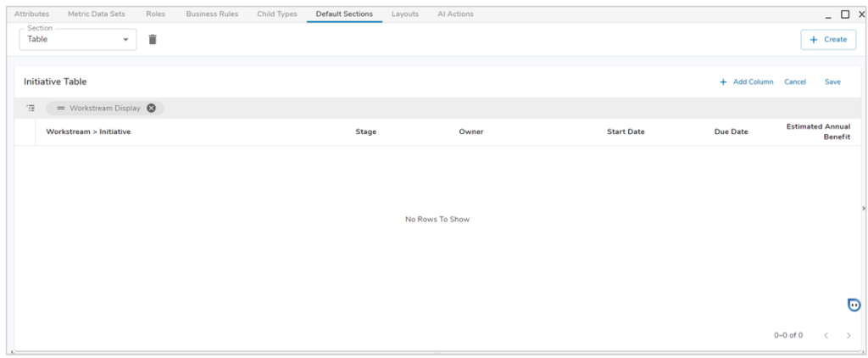The image size is (868, 358).
Task: Switch to the Layouts tab
Action: [404, 14]
